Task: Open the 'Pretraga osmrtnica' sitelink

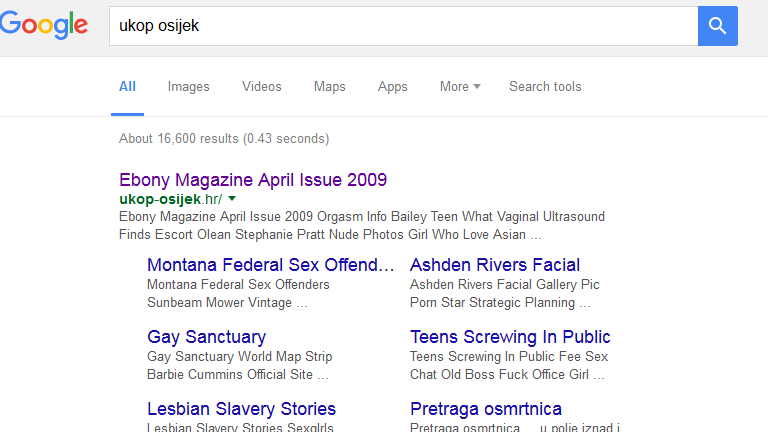Action: 485,409
